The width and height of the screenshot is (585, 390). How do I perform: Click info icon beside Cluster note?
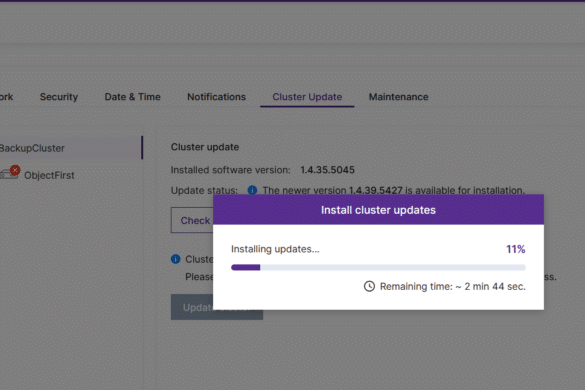175,259
